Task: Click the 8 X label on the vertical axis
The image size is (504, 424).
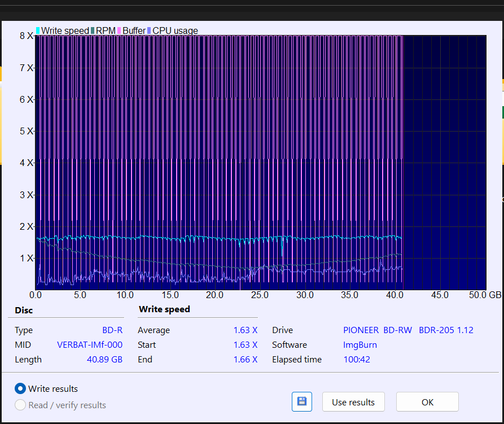Action: tap(27, 36)
